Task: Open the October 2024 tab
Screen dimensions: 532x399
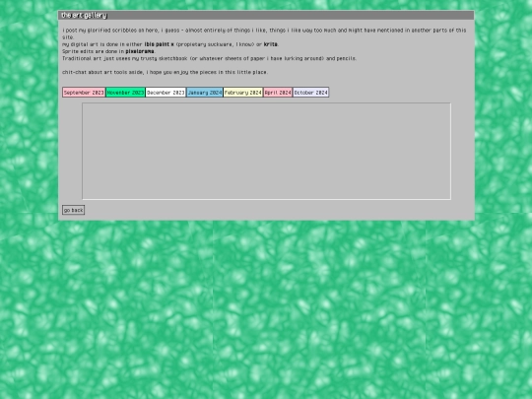Action: (310, 93)
